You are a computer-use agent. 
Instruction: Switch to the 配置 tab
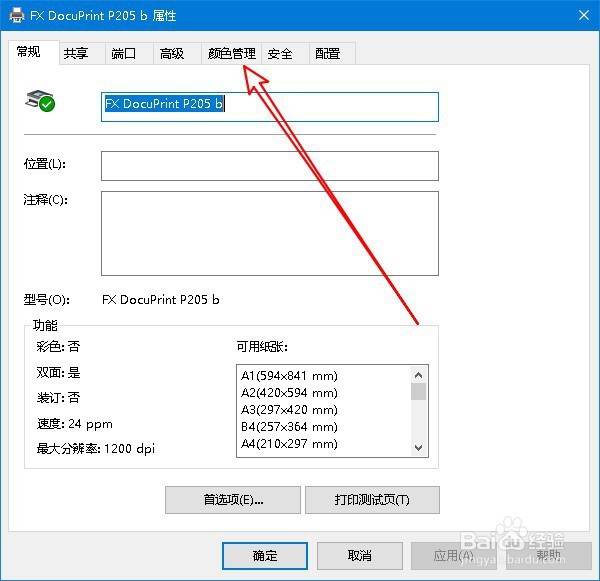click(332, 53)
